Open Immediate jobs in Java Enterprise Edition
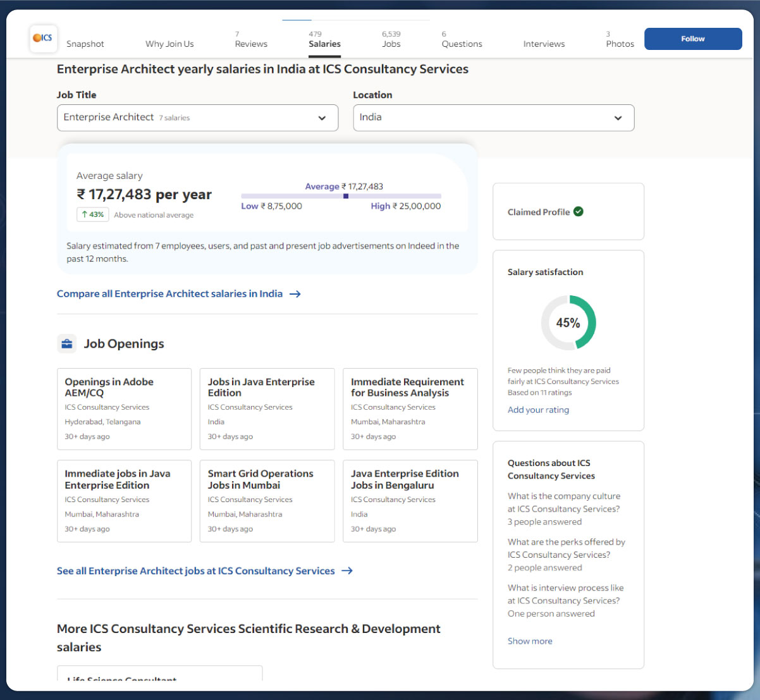The width and height of the screenshot is (760, 700). coord(124,501)
